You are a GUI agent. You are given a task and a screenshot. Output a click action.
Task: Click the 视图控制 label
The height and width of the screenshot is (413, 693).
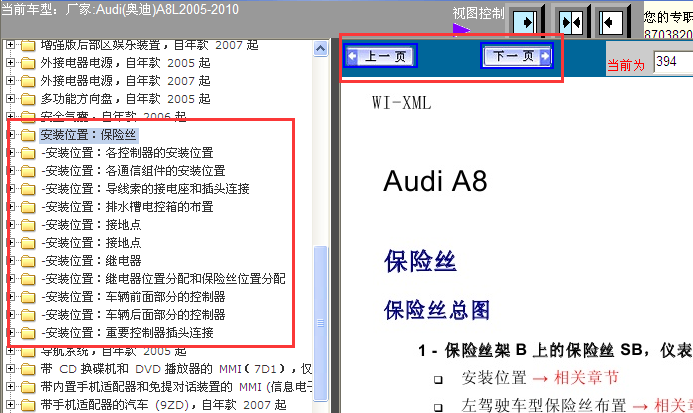pyautogui.click(x=478, y=13)
